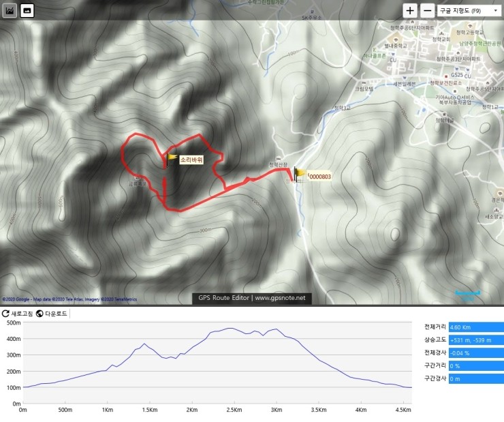The image size is (504, 422).
Task: Zoom out the map with minus button
Action: (x=428, y=11)
